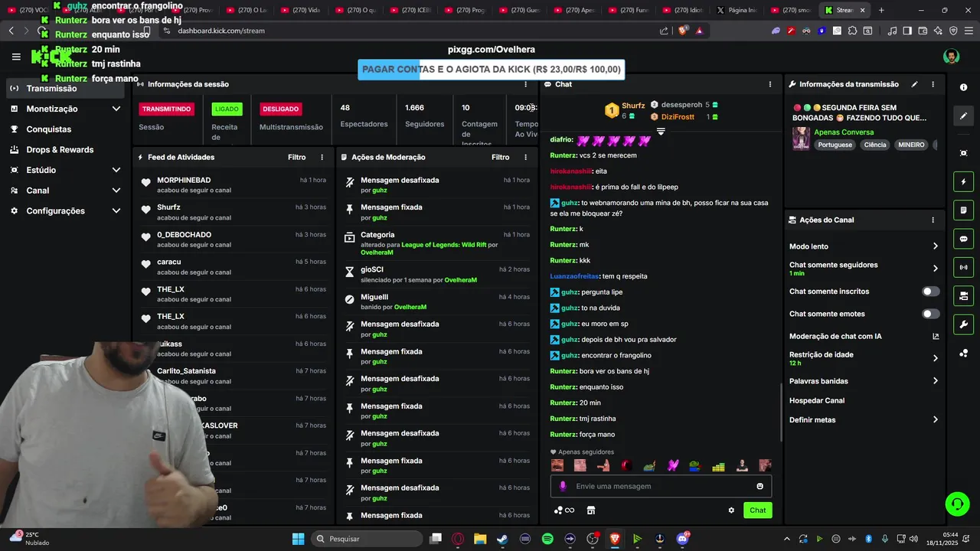This screenshot has height=551, width=980.
Task: Open Feed de Atividades three-dot menu
Action: [322, 157]
